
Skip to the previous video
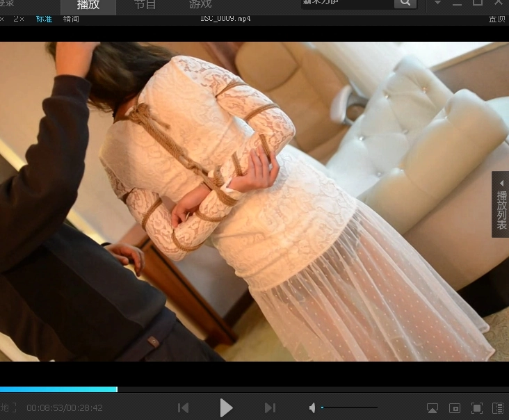pos(183,407)
